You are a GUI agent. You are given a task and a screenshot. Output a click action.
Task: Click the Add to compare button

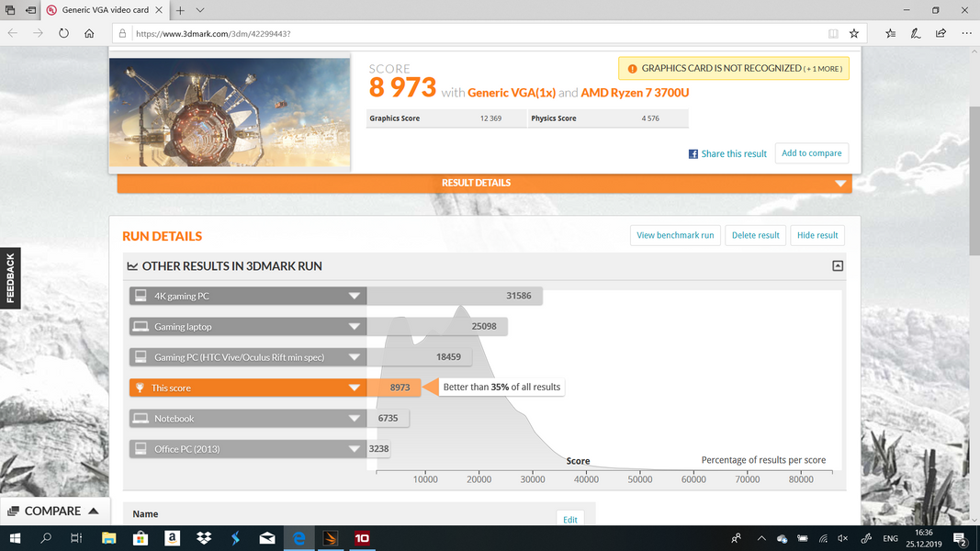[811, 153]
